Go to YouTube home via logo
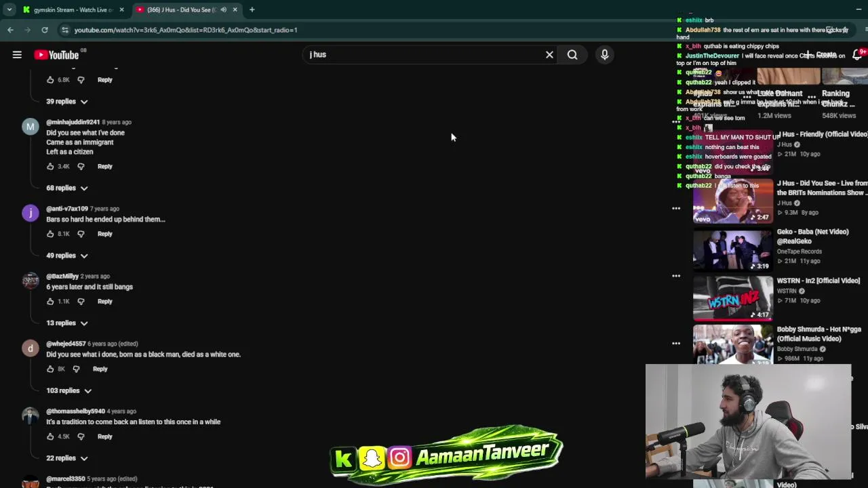The height and width of the screenshot is (488, 868). coord(56,55)
